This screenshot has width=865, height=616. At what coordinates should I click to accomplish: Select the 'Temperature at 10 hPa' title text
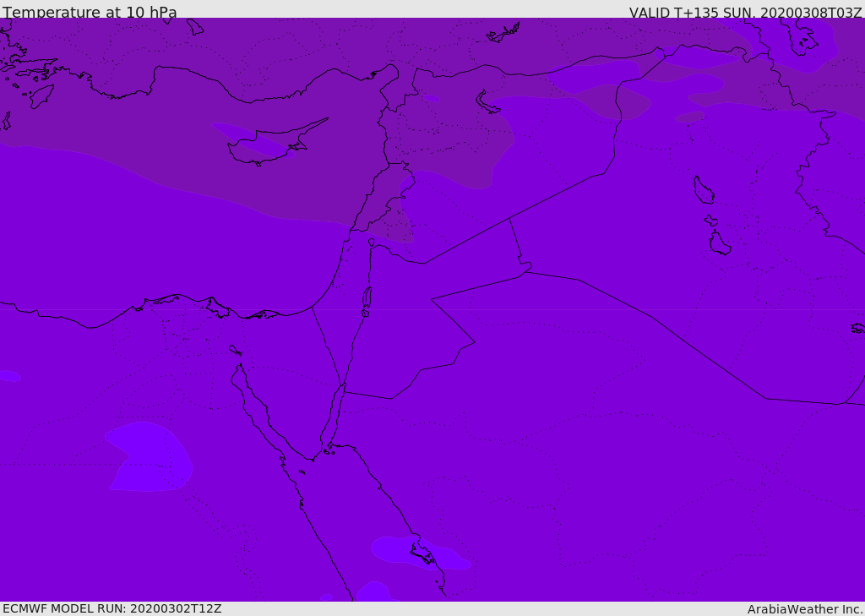pyautogui.click(x=90, y=12)
